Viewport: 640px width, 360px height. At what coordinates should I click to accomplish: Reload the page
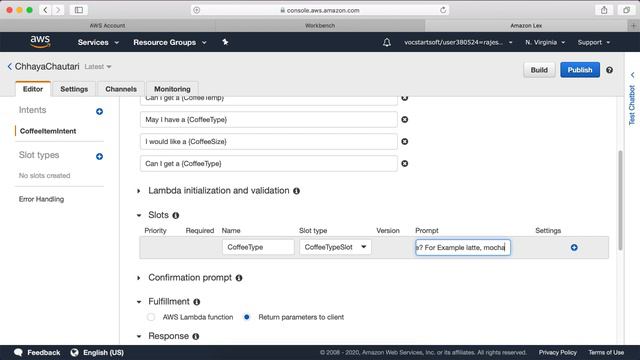pos(443,10)
